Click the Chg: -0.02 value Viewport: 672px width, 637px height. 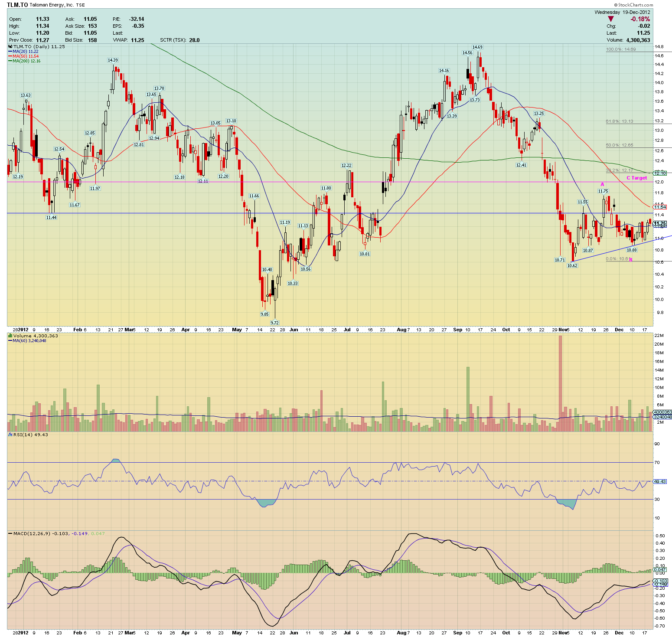coord(644,26)
